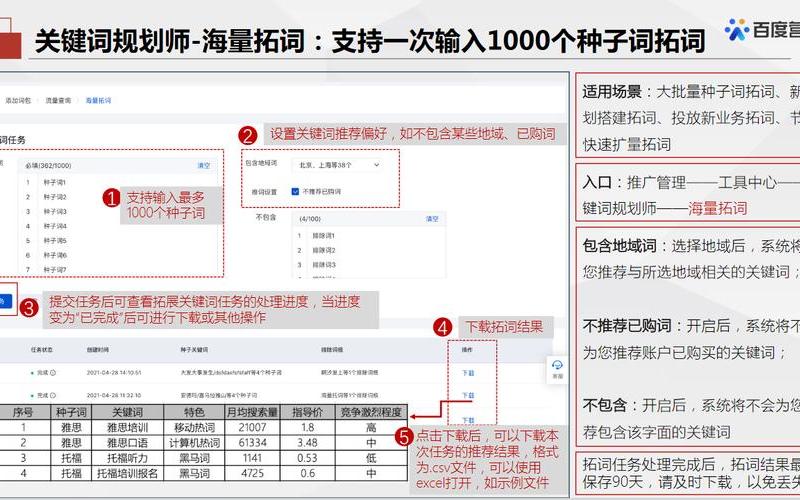This screenshot has height=500, width=800.
Task: Click the 种子关键词 column header
Action: (x=194, y=350)
